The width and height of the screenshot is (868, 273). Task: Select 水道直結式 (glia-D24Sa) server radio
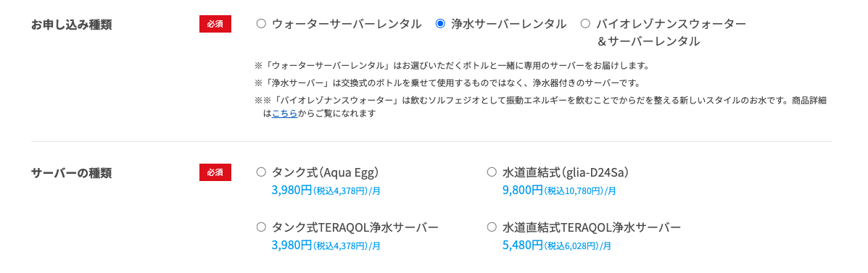click(x=492, y=172)
